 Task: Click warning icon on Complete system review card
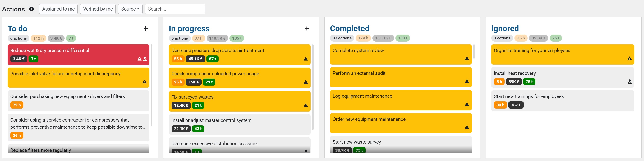(467, 59)
